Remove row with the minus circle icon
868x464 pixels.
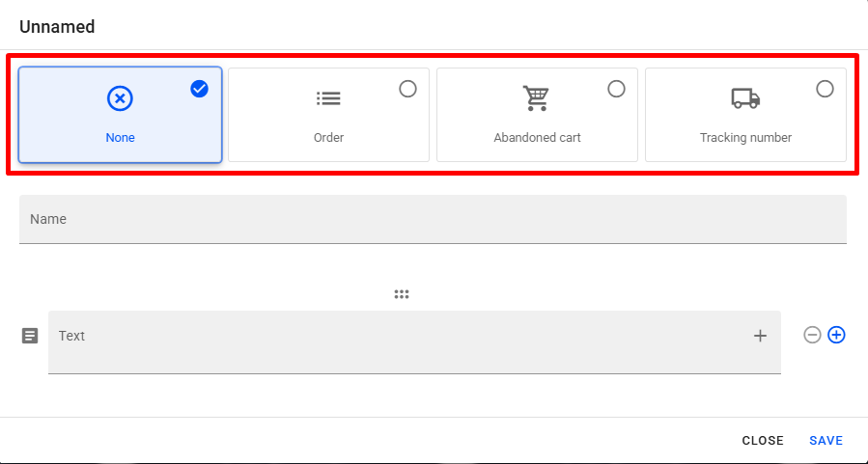[x=812, y=335]
